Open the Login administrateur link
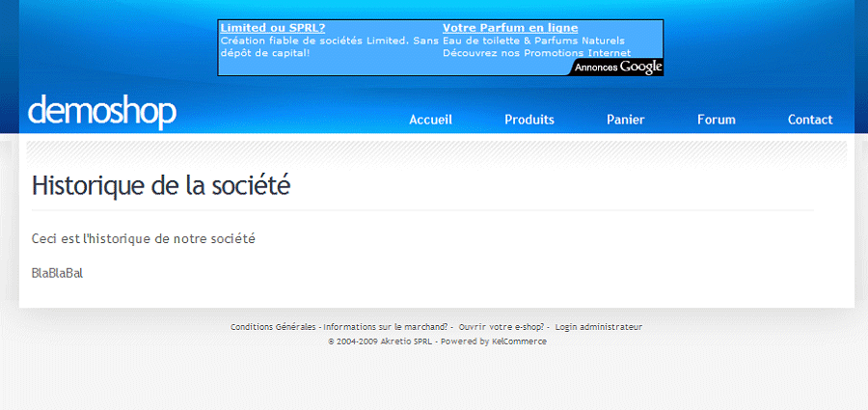The height and width of the screenshot is (410, 868). (598, 327)
